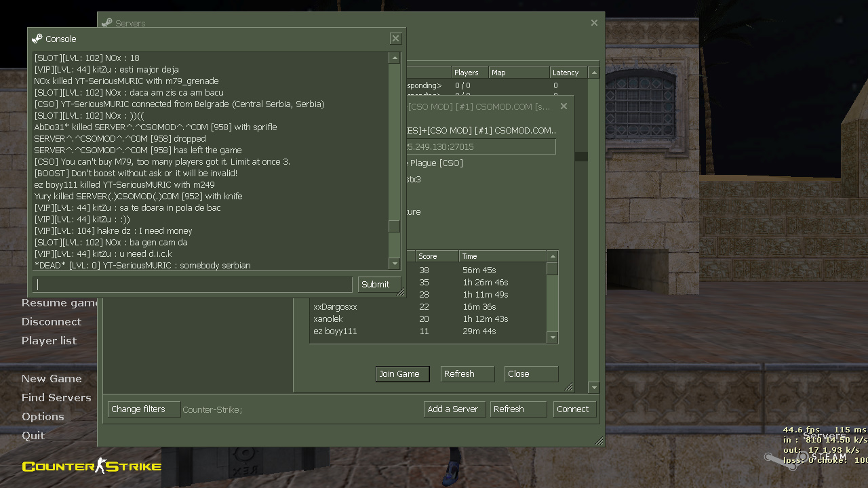868x488 pixels.
Task: Choose Disconnect from the main menu
Action: (x=52, y=322)
